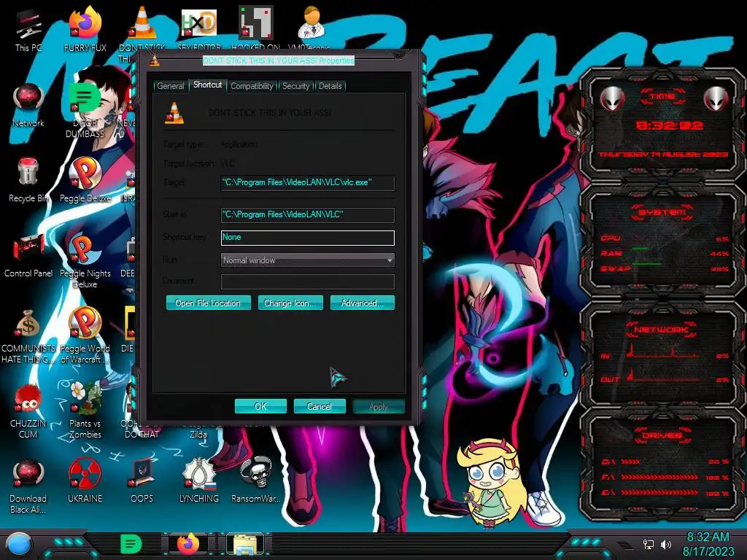747x560 pixels.
Task: Click the NETWORK widget panel
Action: click(662, 355)
